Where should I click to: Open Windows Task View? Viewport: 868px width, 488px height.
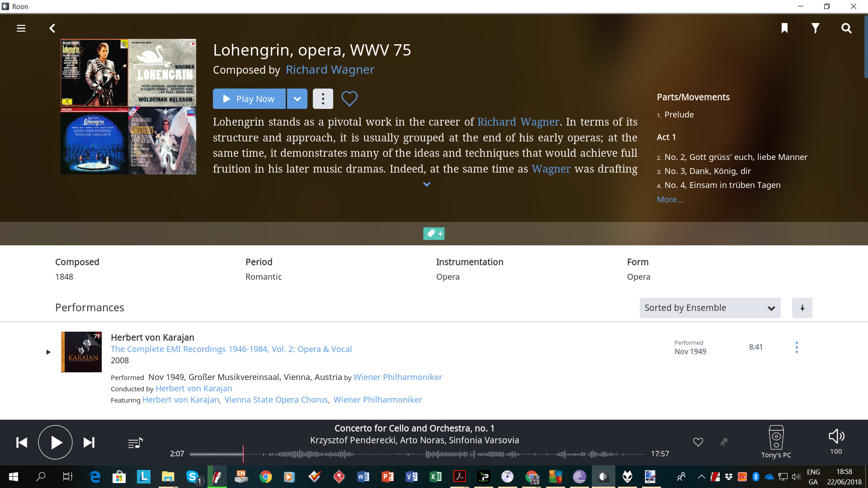(x=67, y=477)
